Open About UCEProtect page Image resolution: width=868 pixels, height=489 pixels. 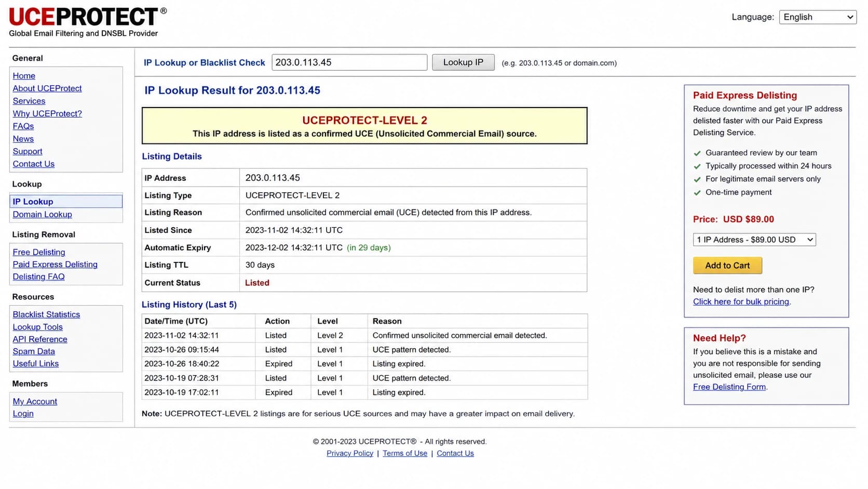pos(47,88)
